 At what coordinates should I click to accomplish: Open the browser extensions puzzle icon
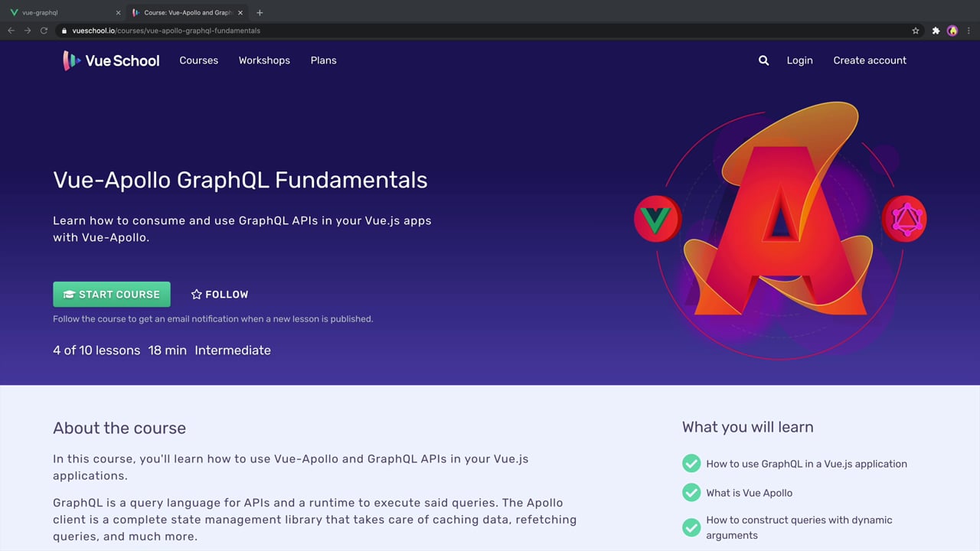point(936,31)
